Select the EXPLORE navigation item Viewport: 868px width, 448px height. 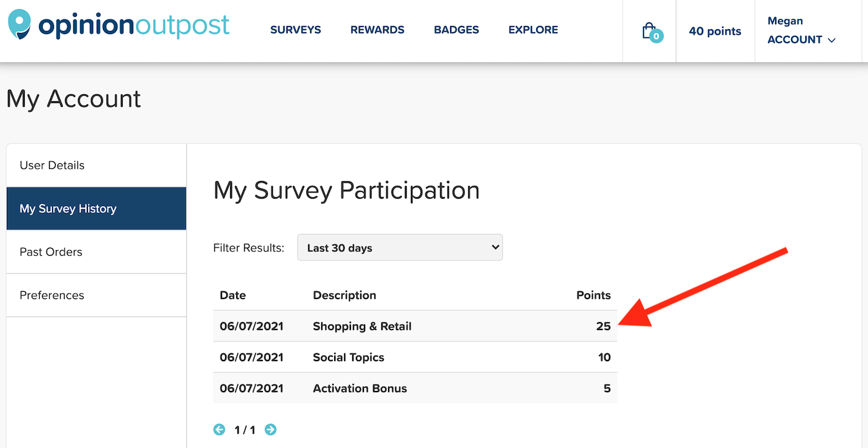coord(533,30)
